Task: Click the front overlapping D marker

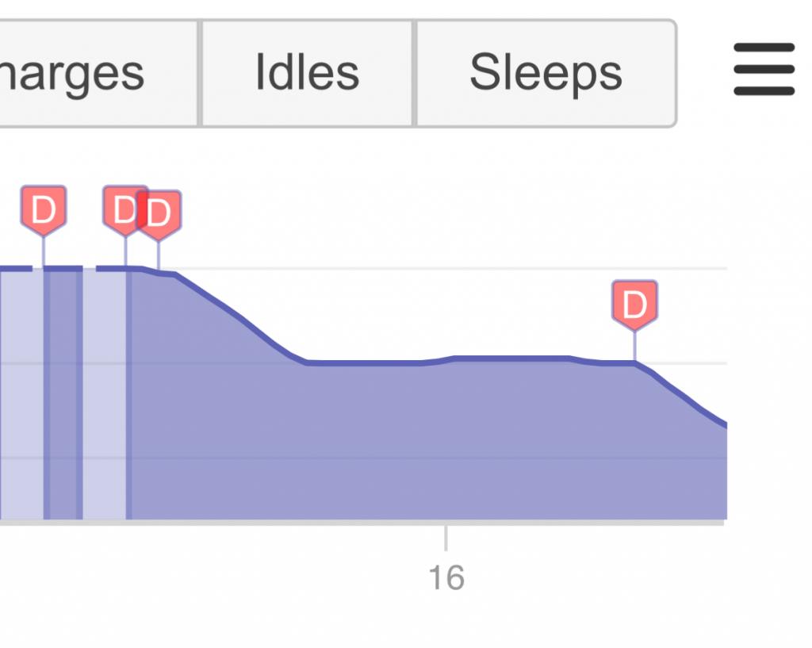Action: (159, 214)
